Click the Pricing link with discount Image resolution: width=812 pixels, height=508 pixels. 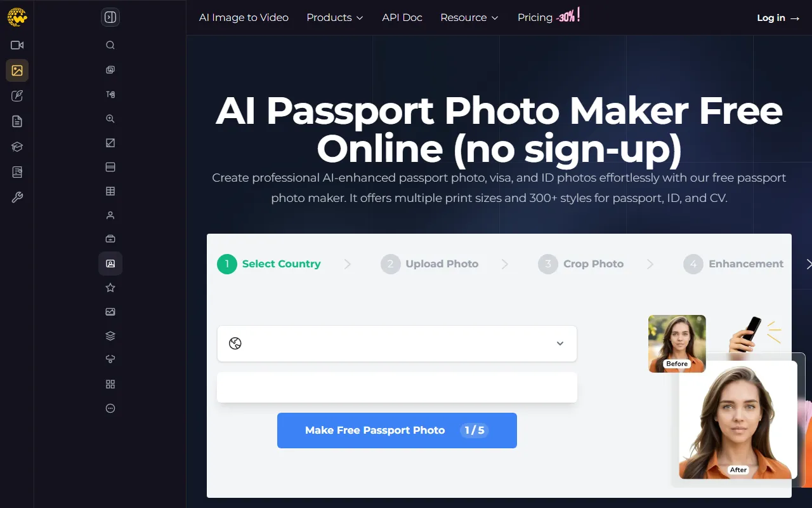coord(549,17)
